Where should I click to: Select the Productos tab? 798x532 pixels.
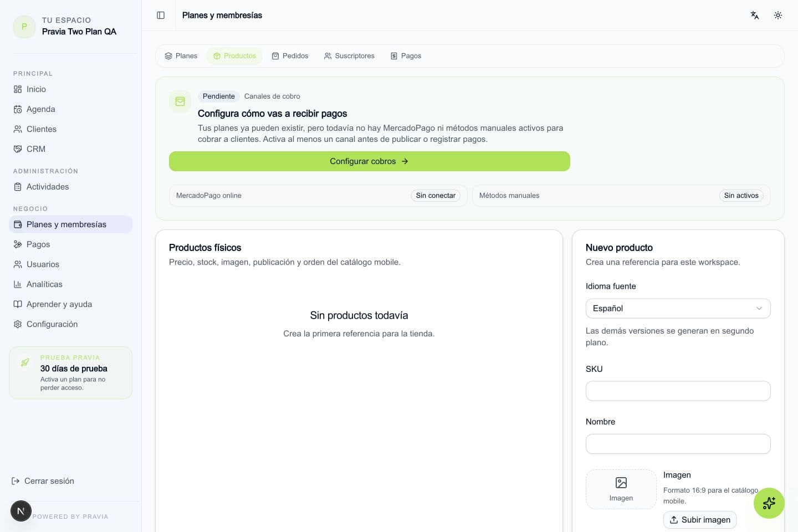[234, 56]
